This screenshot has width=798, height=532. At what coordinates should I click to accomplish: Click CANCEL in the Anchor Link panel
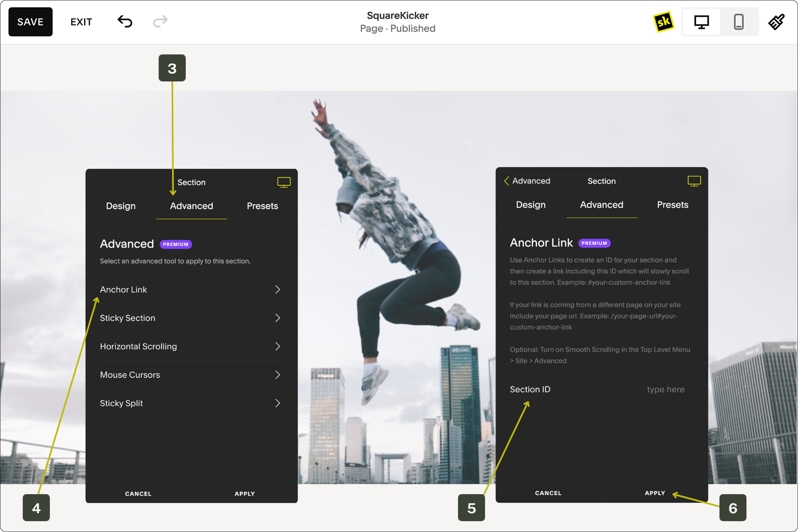tap(548, 493)
